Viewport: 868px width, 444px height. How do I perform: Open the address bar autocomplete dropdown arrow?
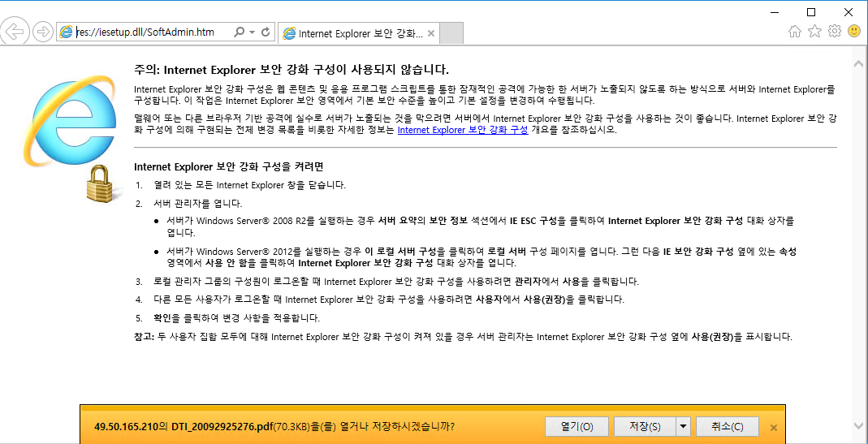pyautogui.click(x=253, y=32)
